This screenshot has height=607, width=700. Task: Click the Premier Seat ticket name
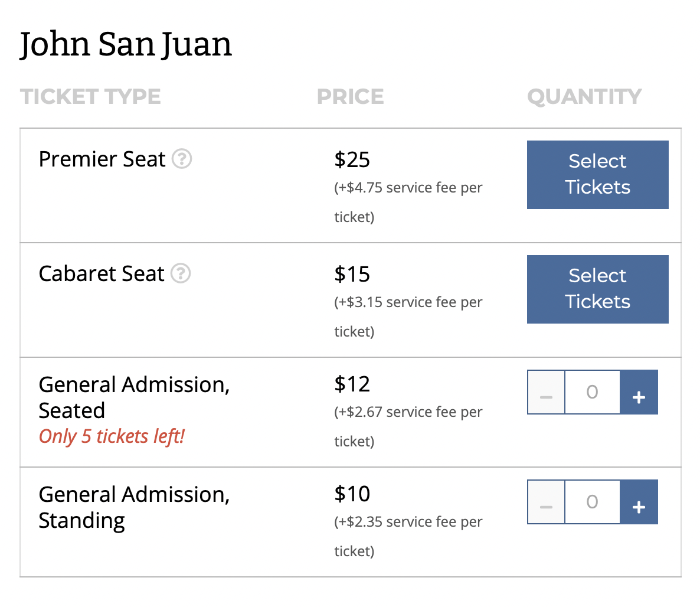tap(102, 159)
